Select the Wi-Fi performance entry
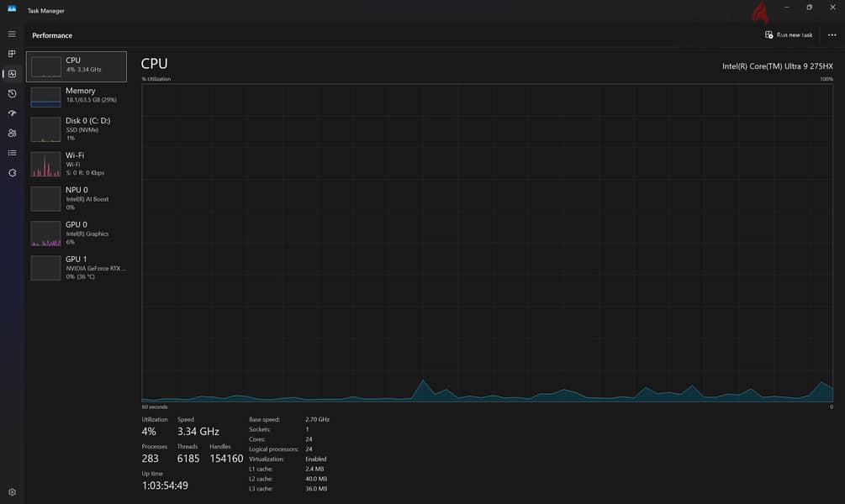Image resolution: width=845 pixels, height=504 pixels. click(77, 164)
